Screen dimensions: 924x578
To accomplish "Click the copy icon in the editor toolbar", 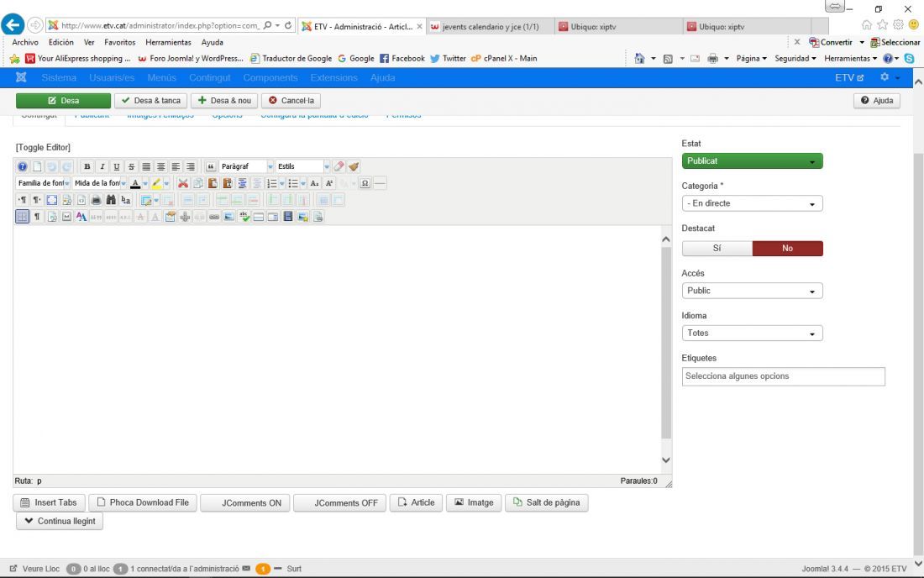I will [x=198, y=183].
